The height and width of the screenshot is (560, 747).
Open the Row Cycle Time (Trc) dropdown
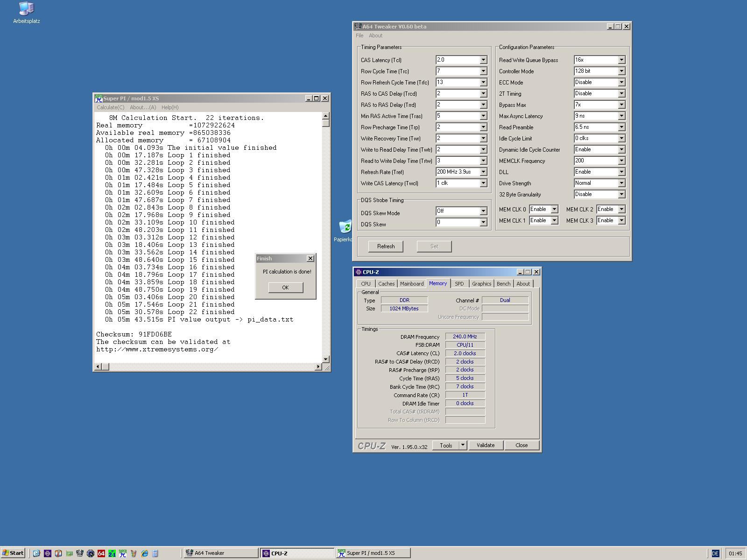(483, 71)
